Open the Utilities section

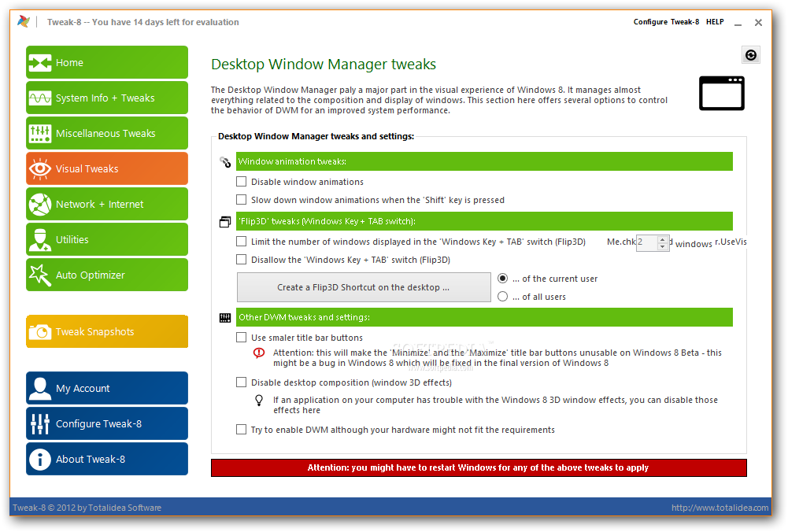coord(107,239)
